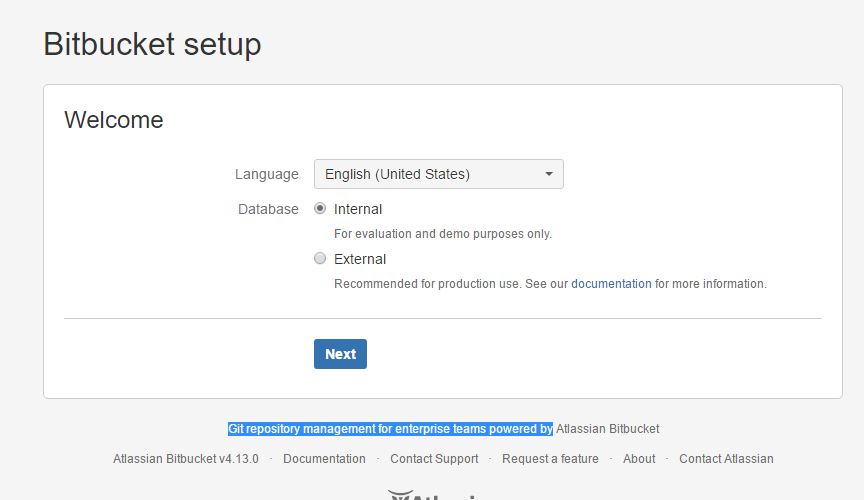
Task: Open the Language dropdown
Action: click(x=438, y=174)
